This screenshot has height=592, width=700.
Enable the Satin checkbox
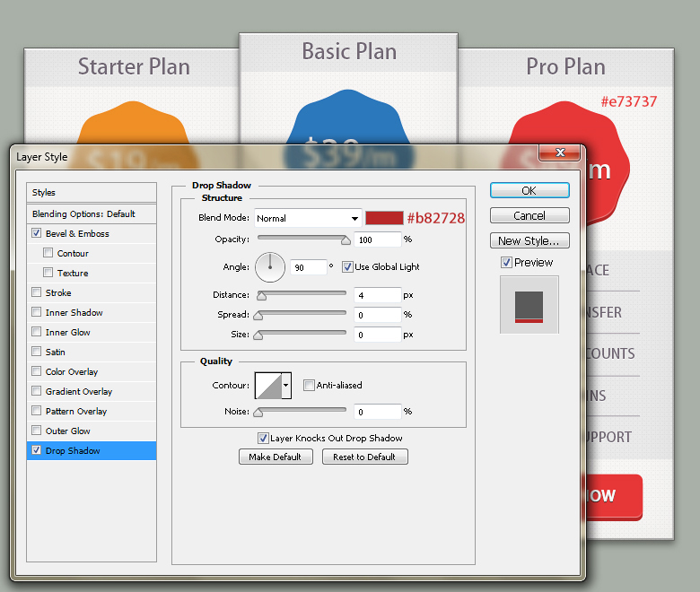[x=37, y=351]
